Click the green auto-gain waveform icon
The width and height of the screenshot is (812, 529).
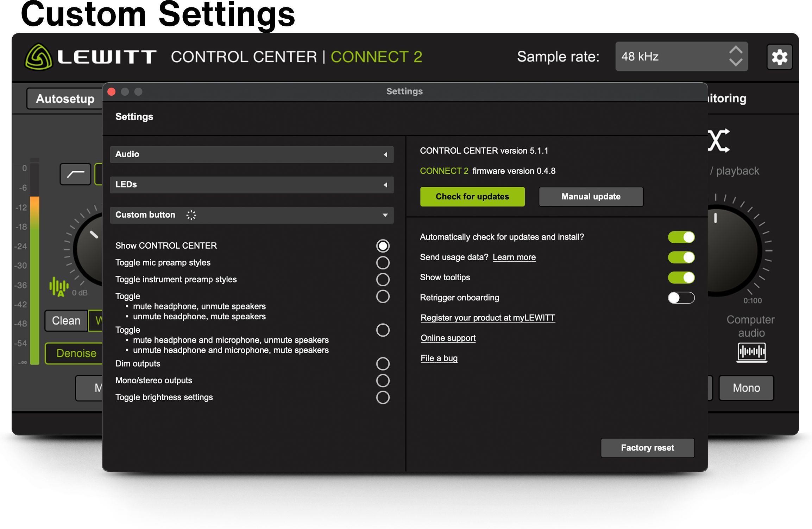click(x=59, y=286)
